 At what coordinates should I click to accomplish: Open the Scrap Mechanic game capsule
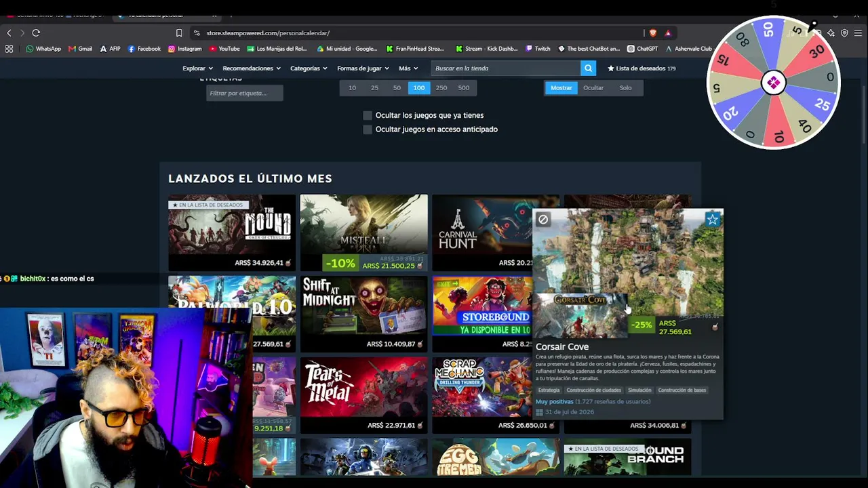click(x=481, y=395)
